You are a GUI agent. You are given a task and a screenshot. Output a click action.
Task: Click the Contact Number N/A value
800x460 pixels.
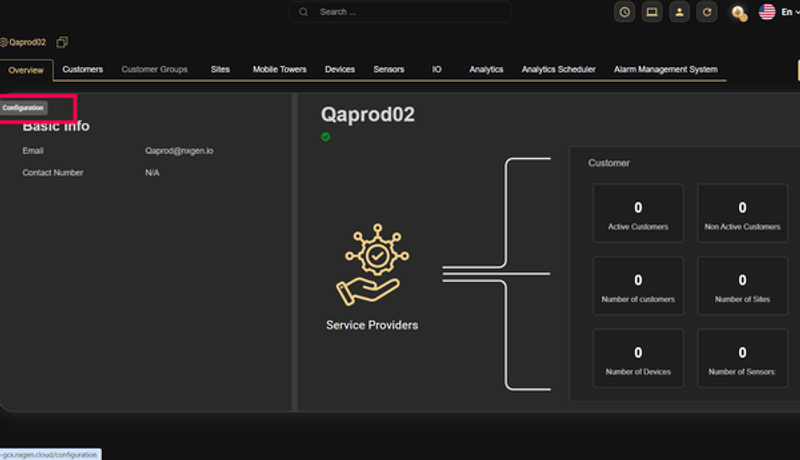click(152, 173)
